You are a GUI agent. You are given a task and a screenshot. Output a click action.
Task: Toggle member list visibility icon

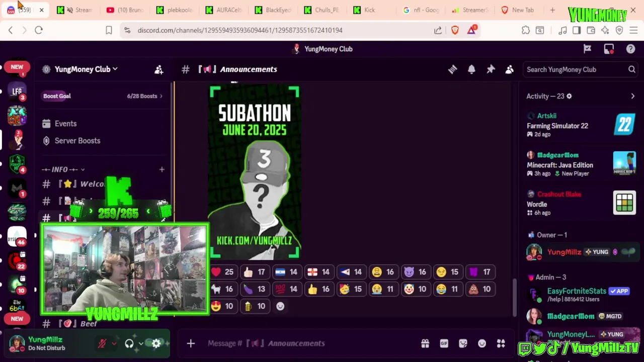(510, 69)
